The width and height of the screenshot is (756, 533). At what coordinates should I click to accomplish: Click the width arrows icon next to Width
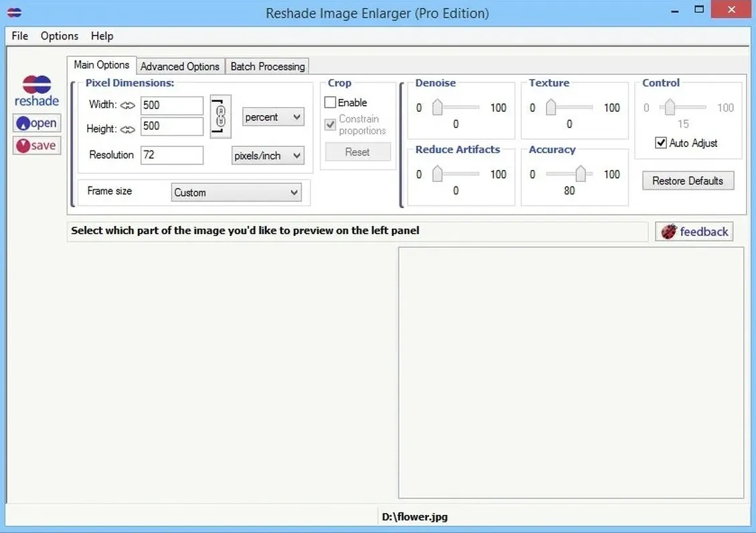(128, 105)
